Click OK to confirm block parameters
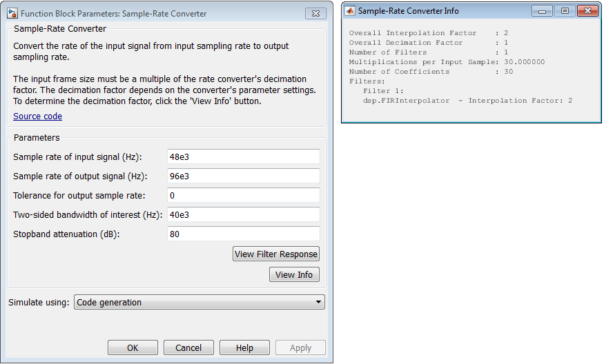 pyautogui.click(x=133, y=348)
